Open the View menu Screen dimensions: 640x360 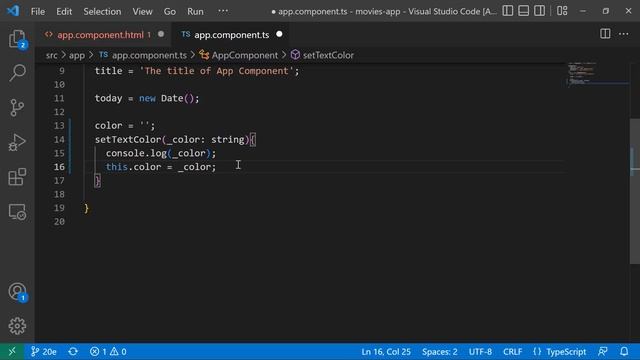pos(142,11)
